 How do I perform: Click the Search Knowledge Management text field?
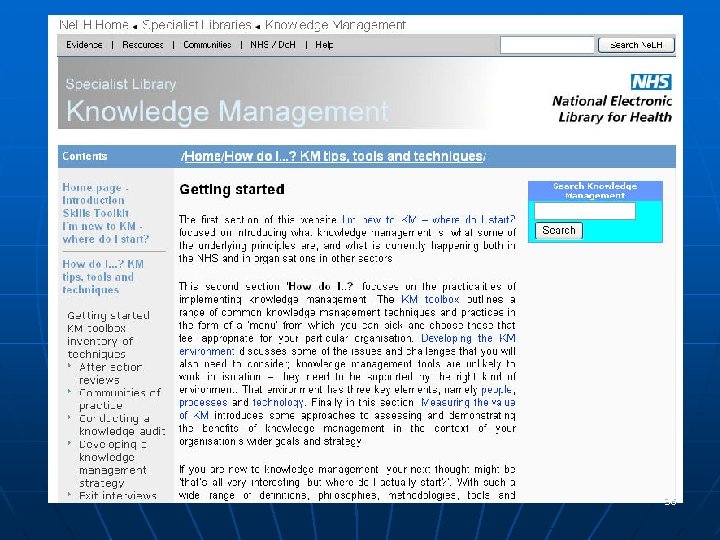[585, 211]
